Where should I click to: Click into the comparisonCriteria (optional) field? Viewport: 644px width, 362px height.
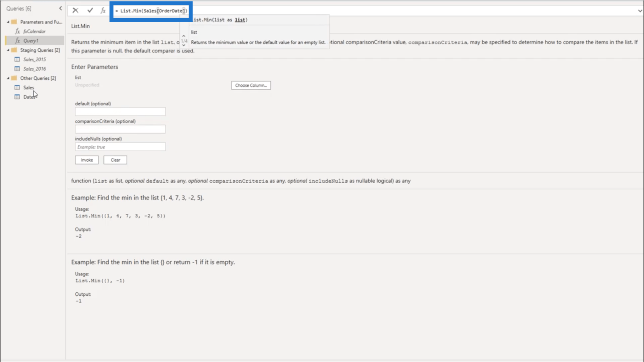(x=120, y=129)
